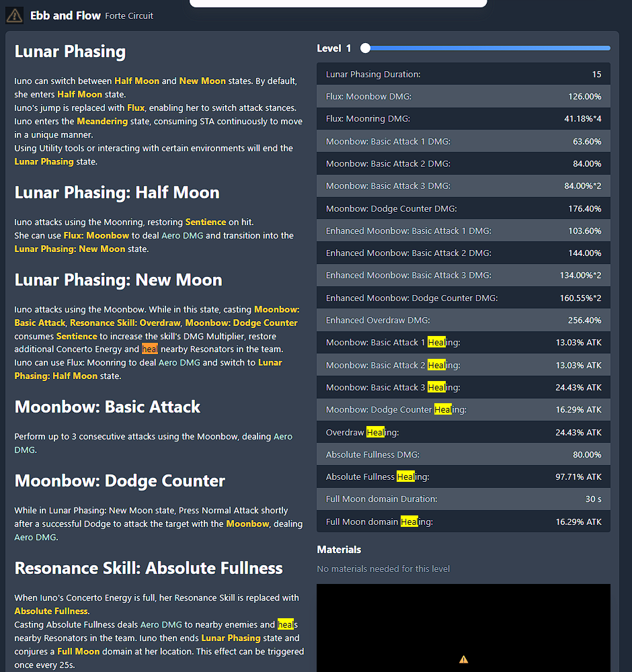This screenshot has height=672, width=632.
Task: Click Moonbow: Basic Attack 3 Healing row
Action: (x=463, y=388)
